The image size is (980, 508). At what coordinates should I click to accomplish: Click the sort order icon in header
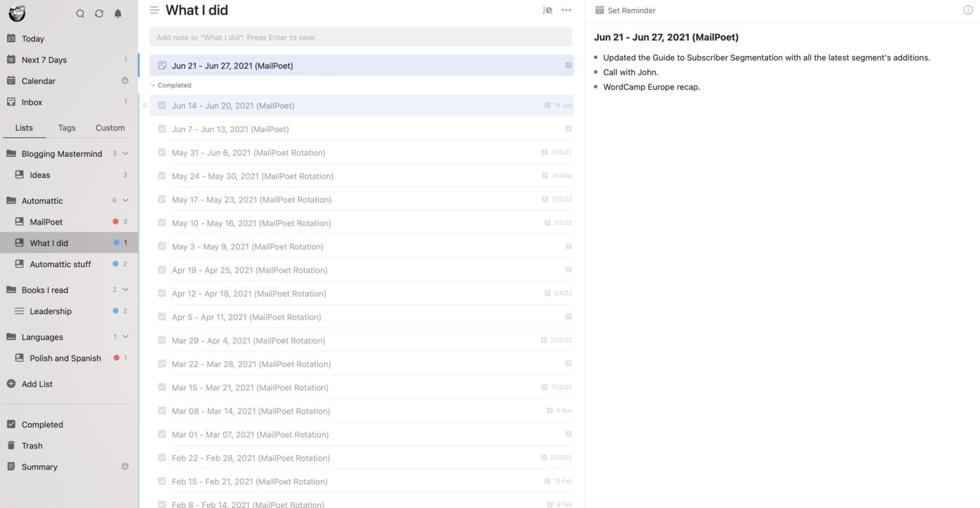(547, 10)
